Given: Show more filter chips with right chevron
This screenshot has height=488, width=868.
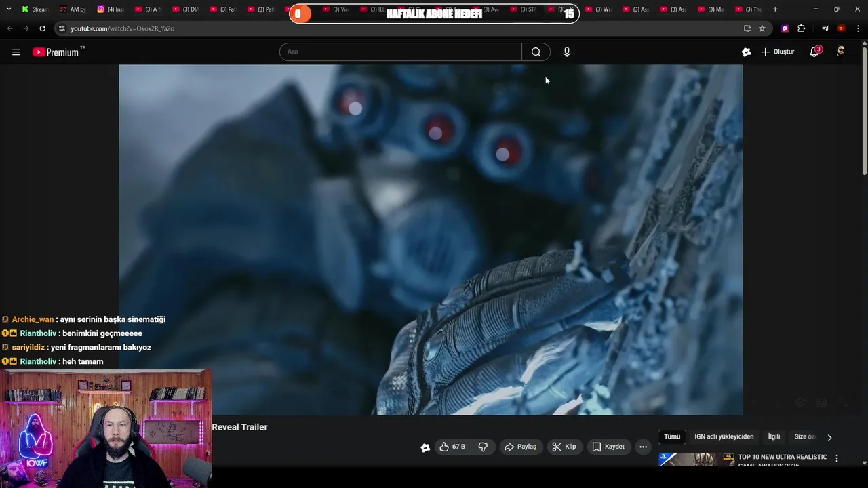Looking at the screenshot, I should pos(829,437).
